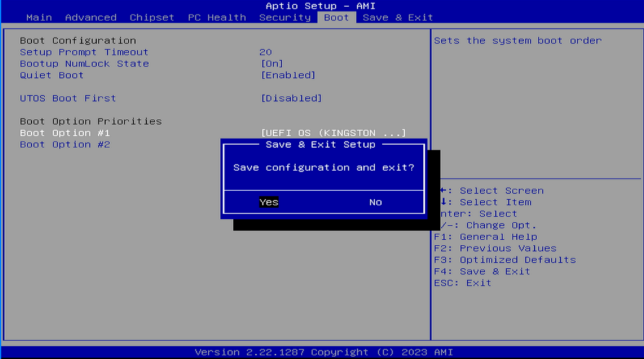Open the Main tab
The height and width of the screenshot is (359, 644).
point(39,18)
